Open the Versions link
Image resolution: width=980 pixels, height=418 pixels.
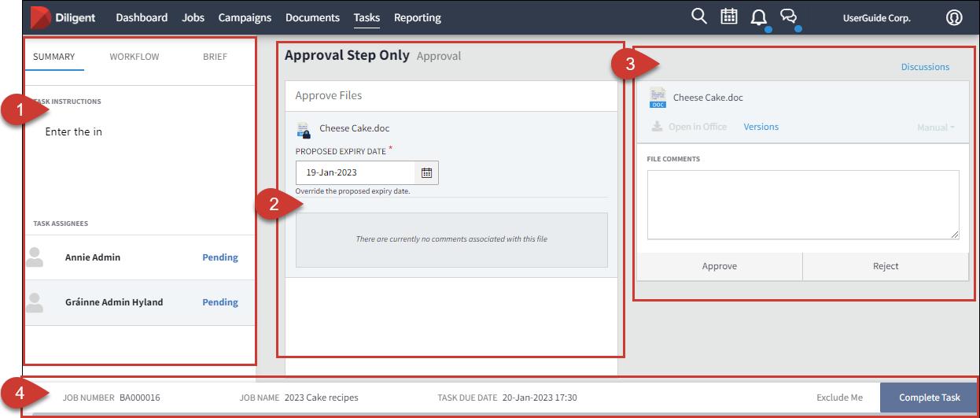(761, 127)
